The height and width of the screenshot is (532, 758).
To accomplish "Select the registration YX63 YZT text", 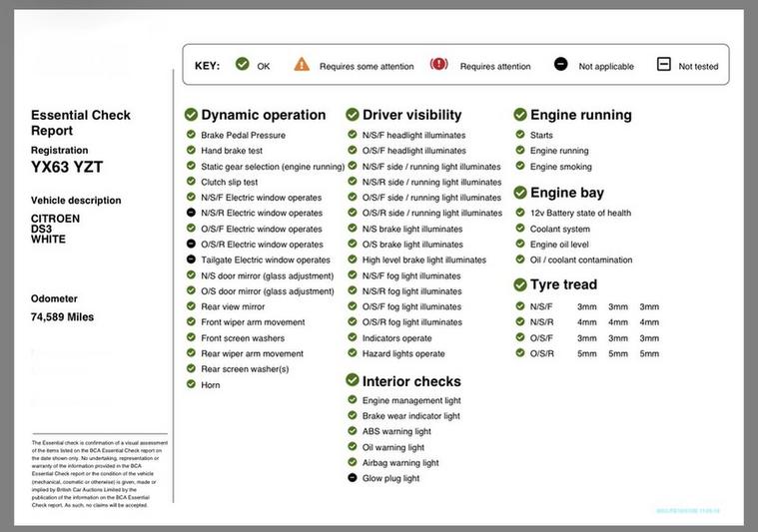I will pyautogui.click(x=67, y=168).
